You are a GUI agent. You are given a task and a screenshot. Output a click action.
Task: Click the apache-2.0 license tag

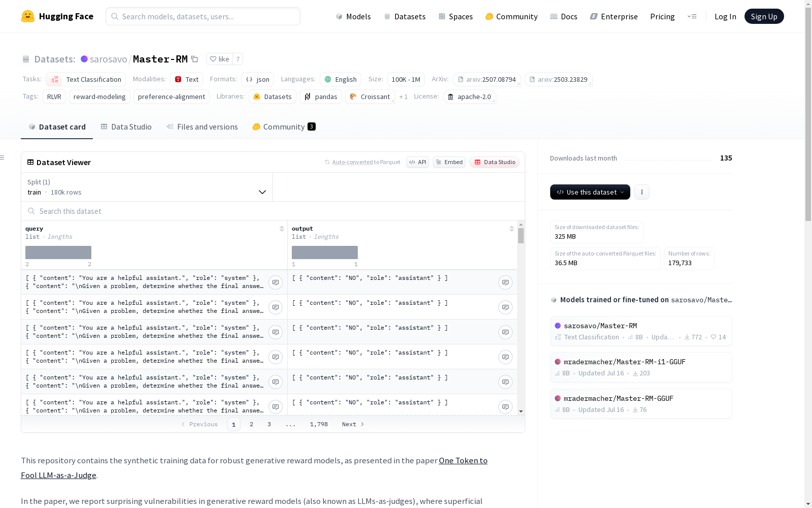469,97
